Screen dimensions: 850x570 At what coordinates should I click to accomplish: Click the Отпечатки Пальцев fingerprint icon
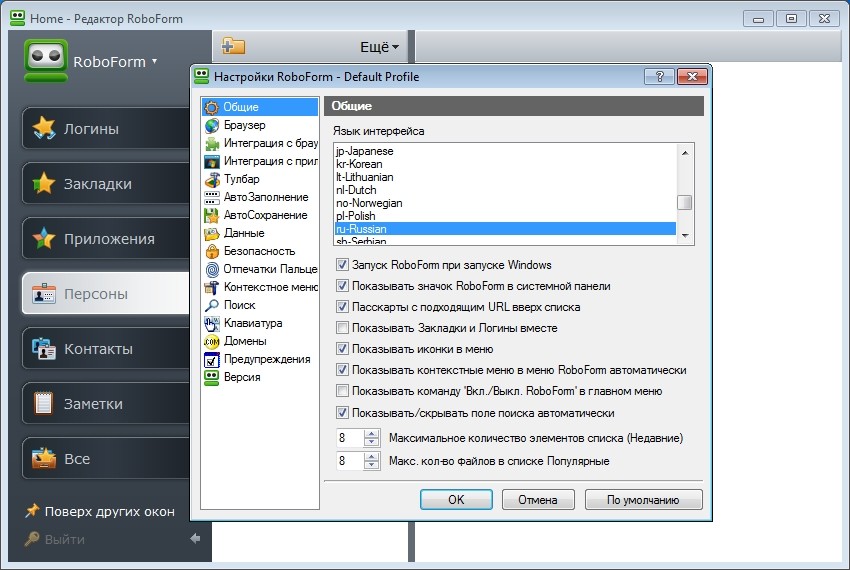[211, 270]
